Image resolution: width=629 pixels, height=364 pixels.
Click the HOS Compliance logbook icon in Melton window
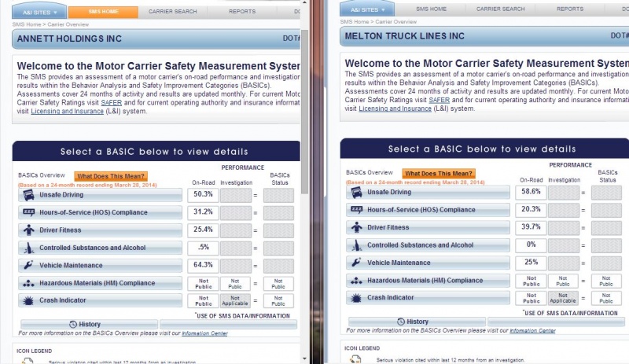(357, 209)
